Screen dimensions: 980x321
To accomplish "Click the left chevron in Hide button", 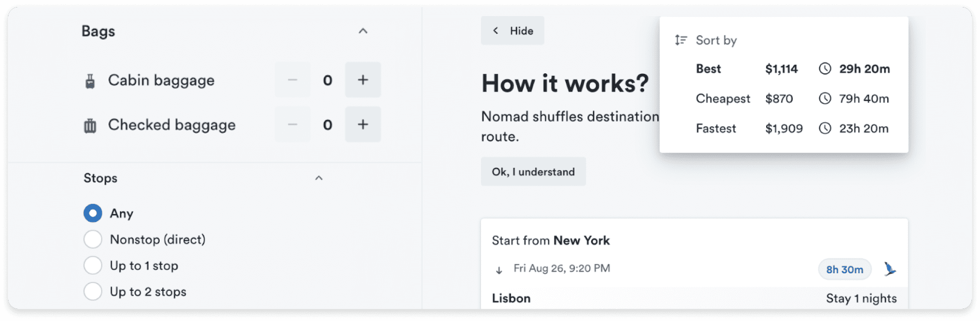I will [496, 31].
